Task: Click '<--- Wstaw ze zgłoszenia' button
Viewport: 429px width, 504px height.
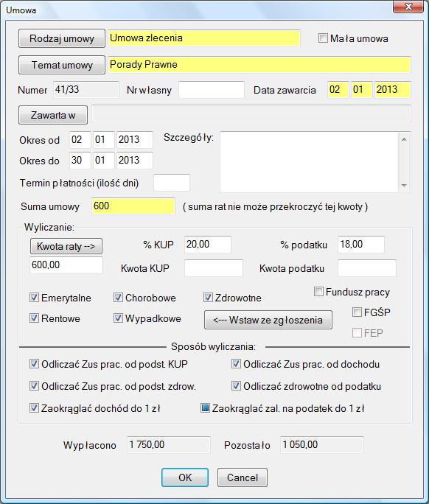Action: point(268,320)
